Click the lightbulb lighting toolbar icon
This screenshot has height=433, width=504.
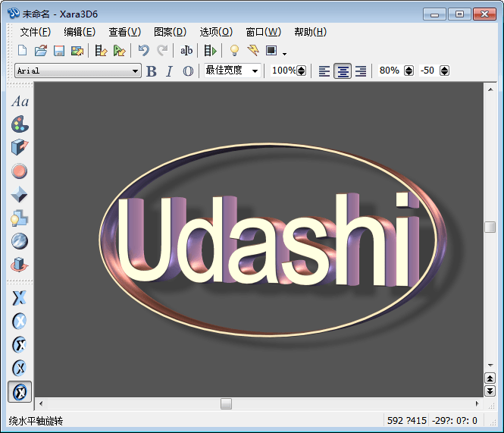pyautogui.click(x=234, y=51)
